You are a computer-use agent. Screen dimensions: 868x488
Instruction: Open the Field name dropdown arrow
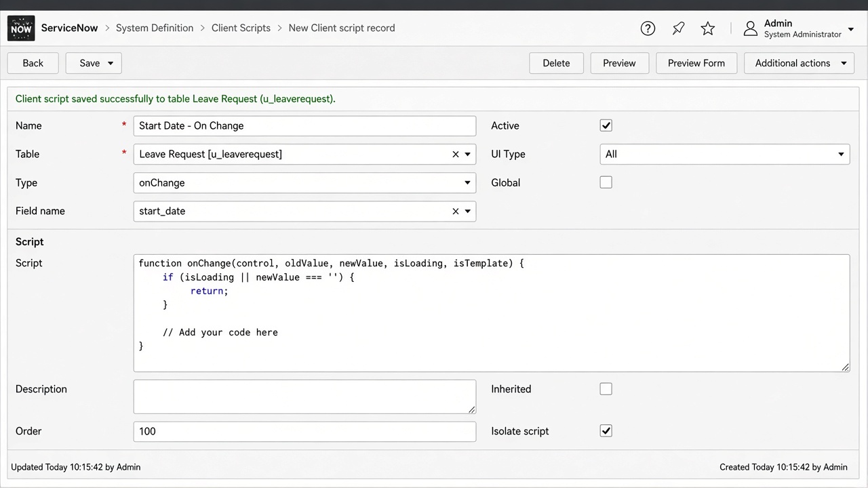point(467,211)
